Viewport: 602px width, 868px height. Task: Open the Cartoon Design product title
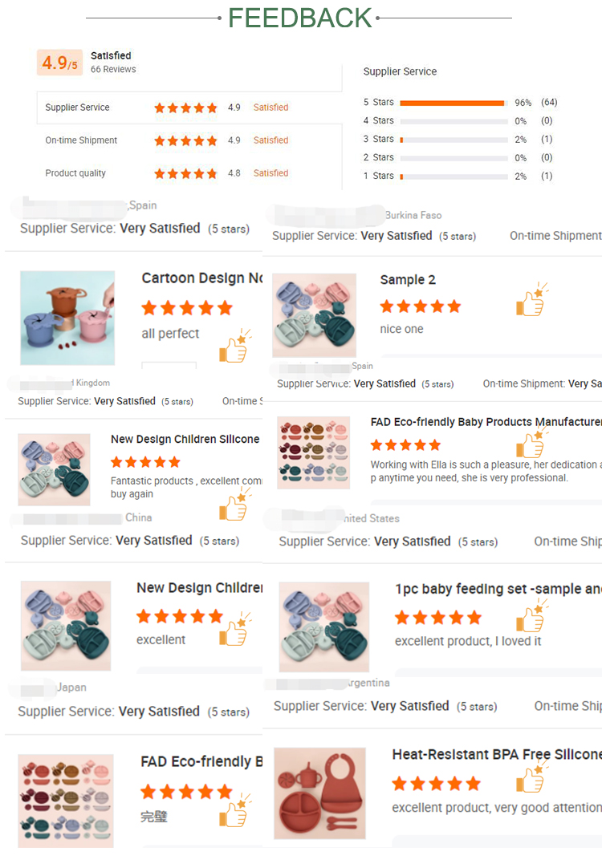[x=201, y=278]
